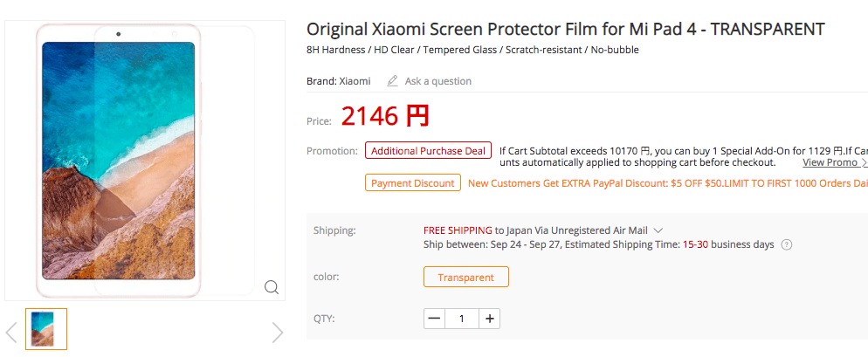Image resolution: width=868 pixels, height=357 pixels.
Task: Decrease quantity with the minus button
Action: click(x=435, y=319)
